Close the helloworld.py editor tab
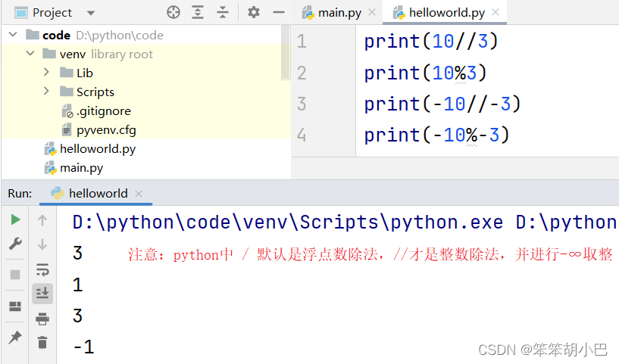This screenshot has width=619, height=364. 496,12
